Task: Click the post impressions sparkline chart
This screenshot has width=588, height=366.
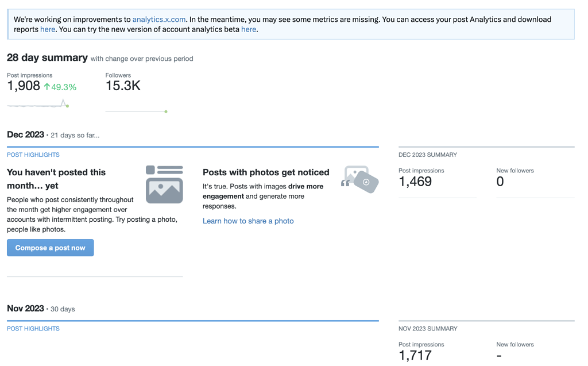Action: [38, 105]
